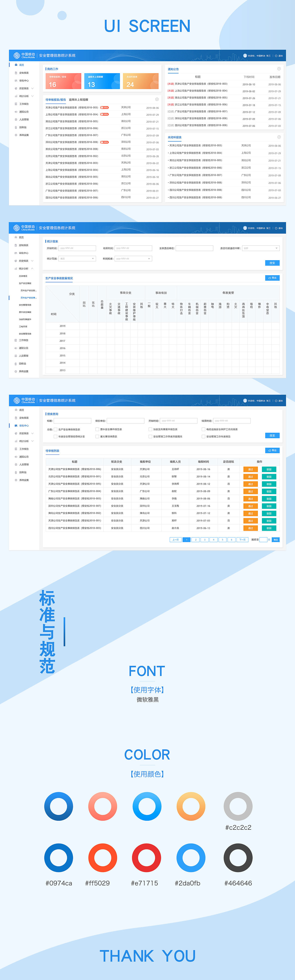Select 三电环保 submenu item
This screenshot has height=980, width=295.
coord(23,326)
